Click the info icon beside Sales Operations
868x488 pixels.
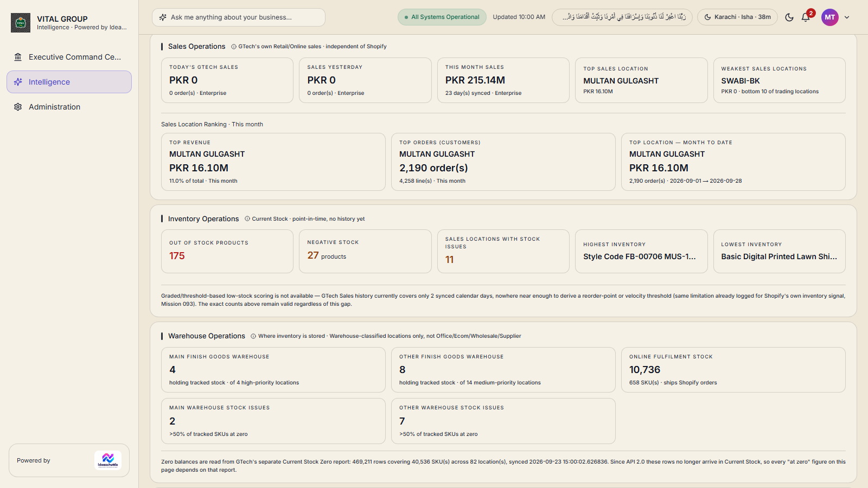point(234,47)
